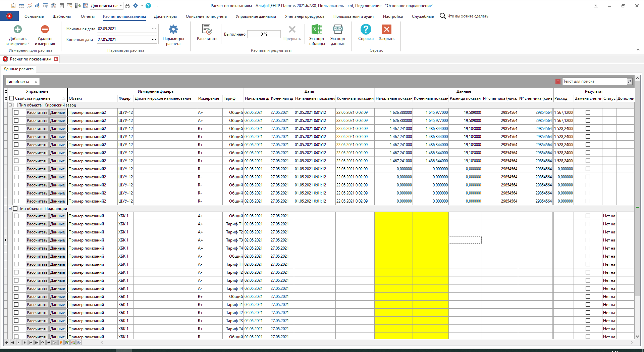This screenshot has width=644, height=352.
Task: Export table to Excel (Экспорт таблицы)
Action: point(317,30)
